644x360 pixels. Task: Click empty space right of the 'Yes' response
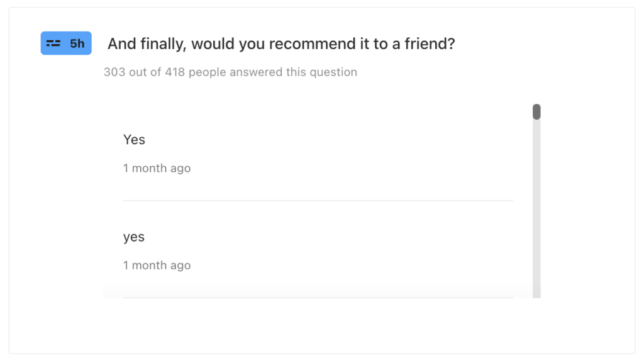(346, 140)
